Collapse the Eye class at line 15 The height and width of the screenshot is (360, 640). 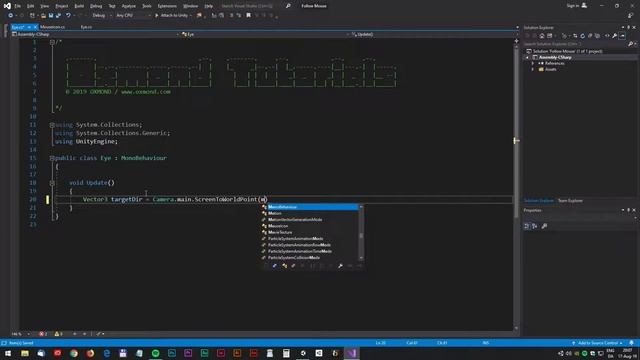(52, 158)
